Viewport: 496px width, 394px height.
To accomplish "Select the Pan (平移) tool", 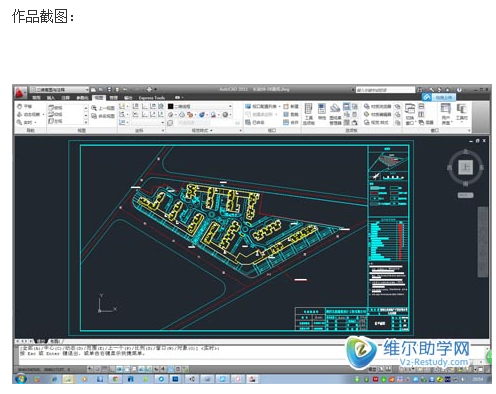I will pyautogui.click(x=25, y=106).
